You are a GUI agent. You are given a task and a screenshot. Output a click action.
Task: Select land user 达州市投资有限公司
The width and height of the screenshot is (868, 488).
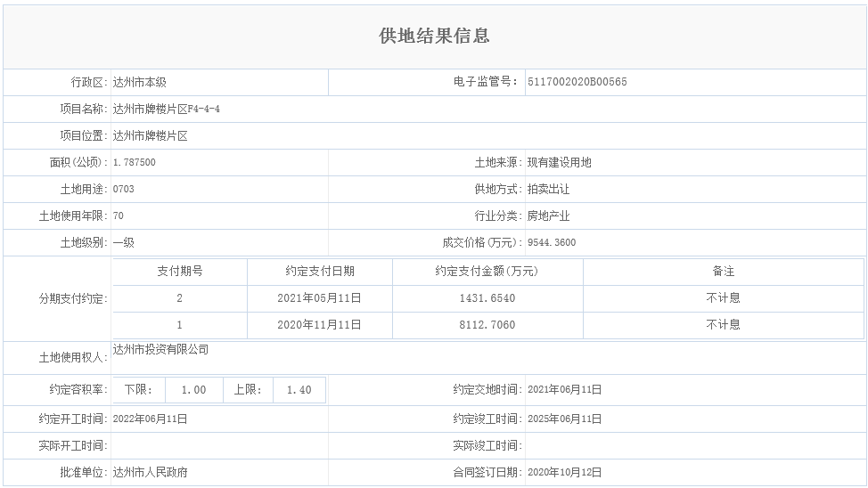tap(160, 350)
